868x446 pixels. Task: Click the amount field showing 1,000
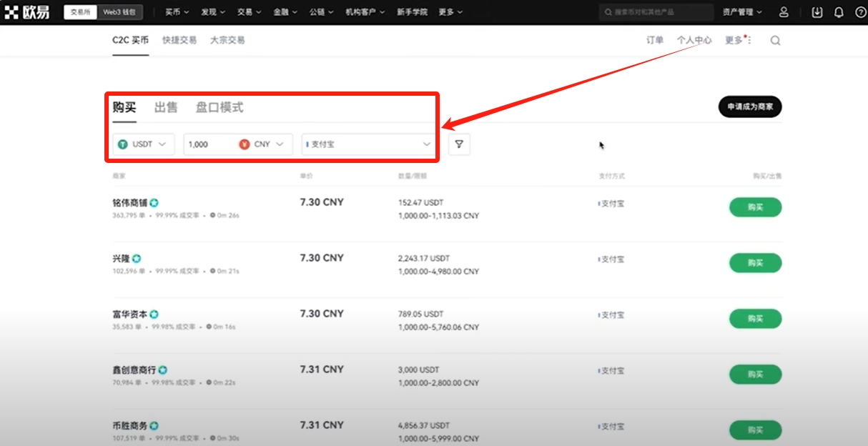210,144
